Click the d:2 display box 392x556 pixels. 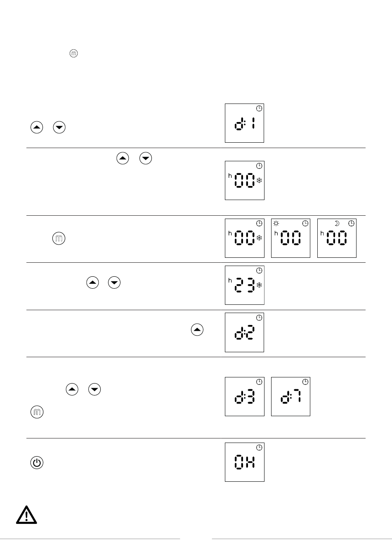[245, 332]
